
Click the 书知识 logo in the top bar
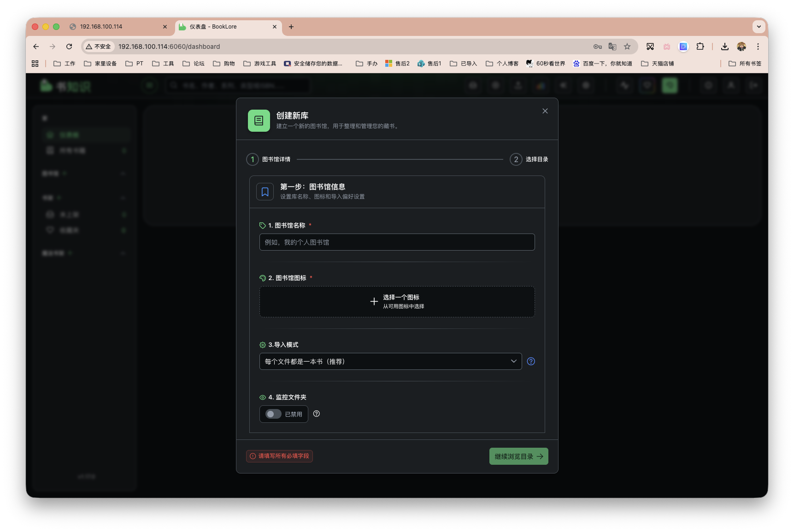[x=65, y=86]
